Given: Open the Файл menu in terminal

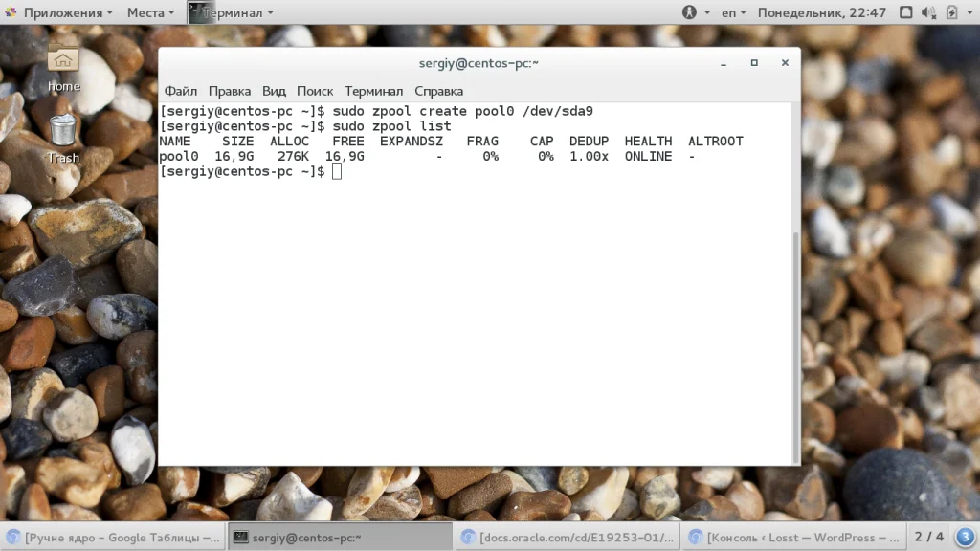Looking at the screenshot, I should tap(181, 91).
